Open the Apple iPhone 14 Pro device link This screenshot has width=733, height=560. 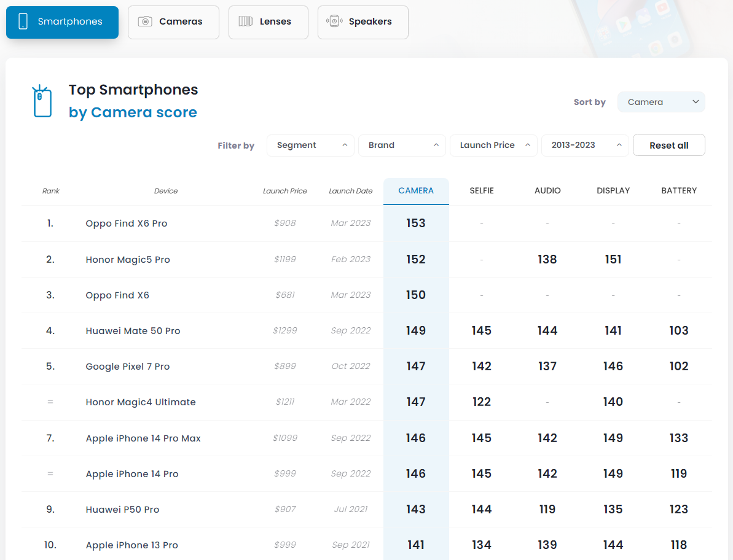pyautogui.click(x=132, y=474)
